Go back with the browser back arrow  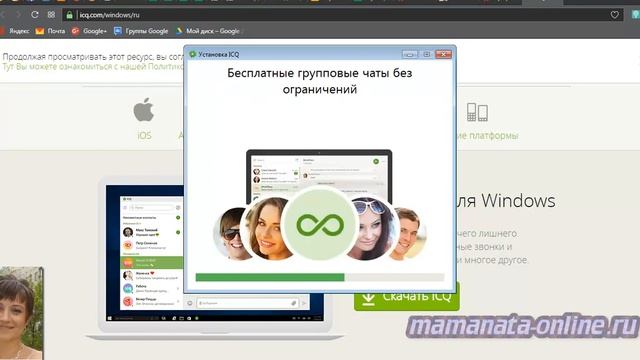tap(3, 15)
